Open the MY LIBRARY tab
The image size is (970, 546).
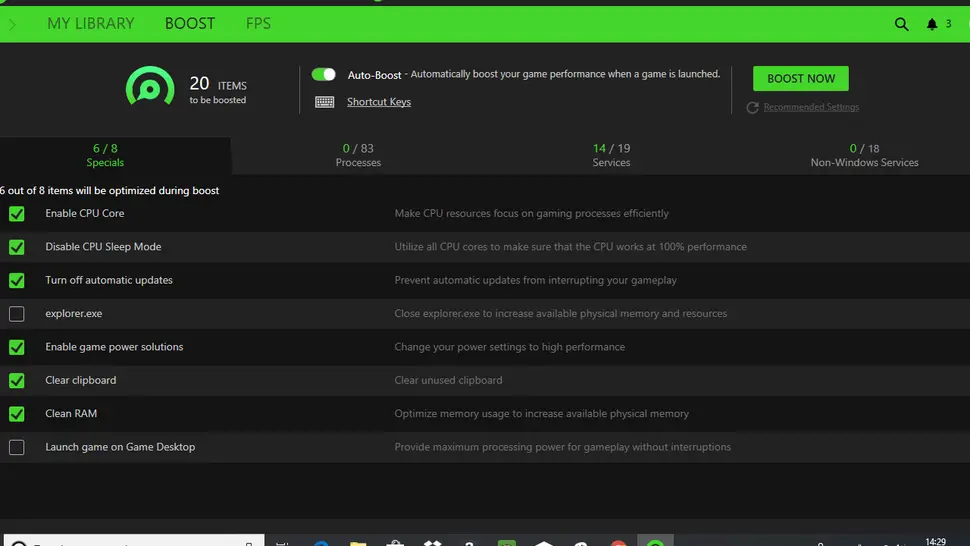coord(90,23)
